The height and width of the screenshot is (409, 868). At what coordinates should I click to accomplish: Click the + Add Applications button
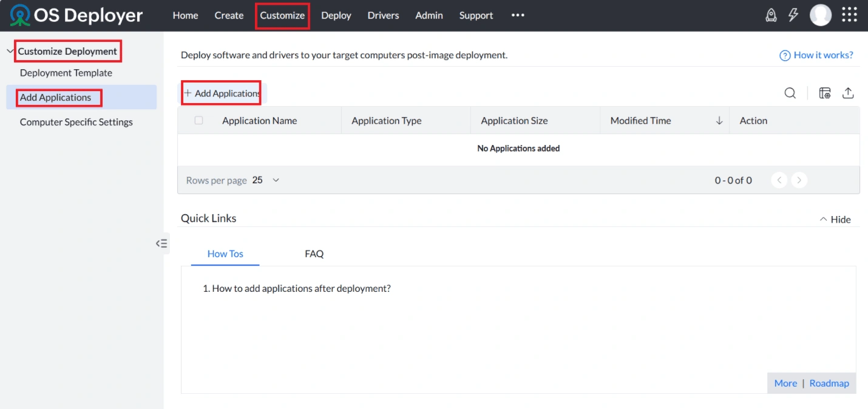(222, 93)
